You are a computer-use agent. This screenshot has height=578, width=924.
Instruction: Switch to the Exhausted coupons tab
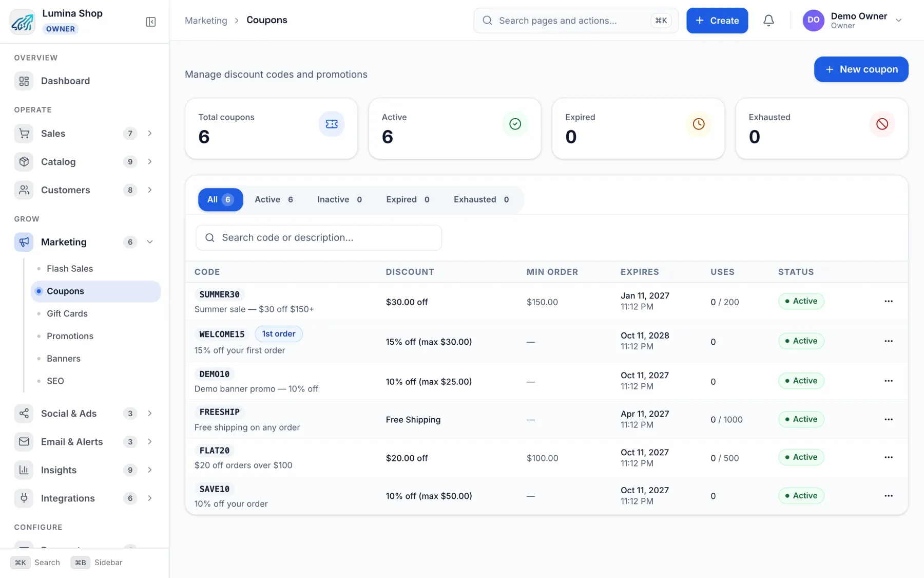click(481, 200)
